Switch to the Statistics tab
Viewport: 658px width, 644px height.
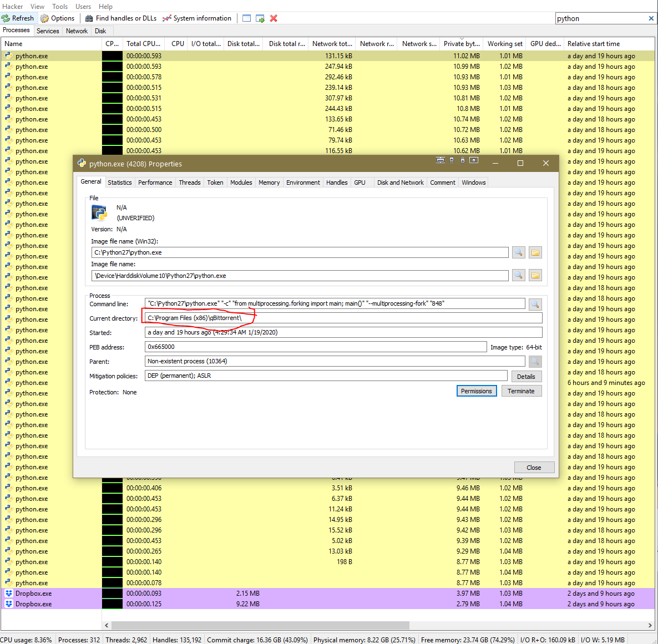tap(120, 182)
